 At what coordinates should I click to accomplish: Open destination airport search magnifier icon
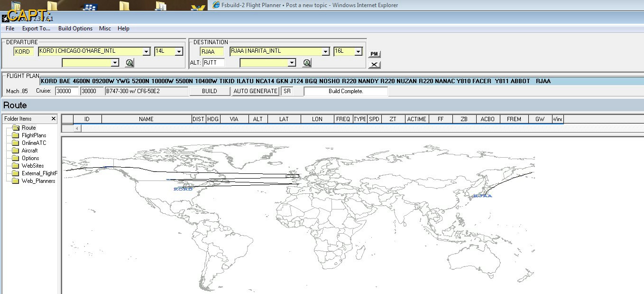(307, 63)
